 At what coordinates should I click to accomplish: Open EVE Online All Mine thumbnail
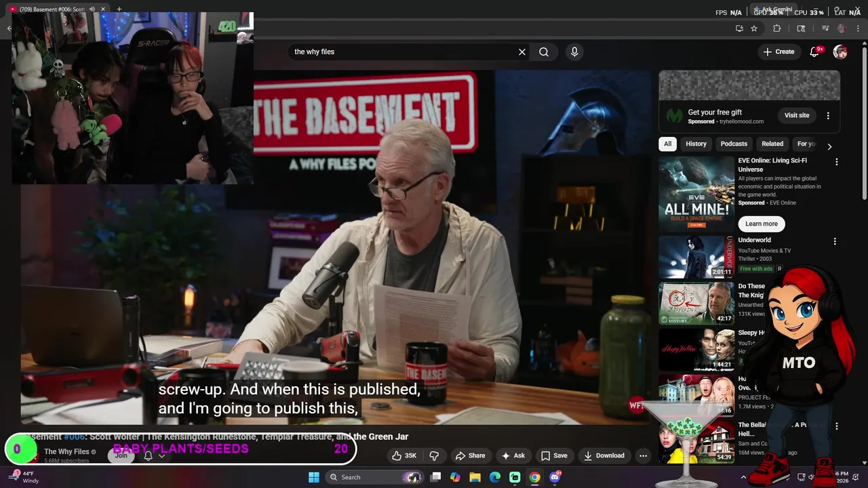tap(696, 195)
